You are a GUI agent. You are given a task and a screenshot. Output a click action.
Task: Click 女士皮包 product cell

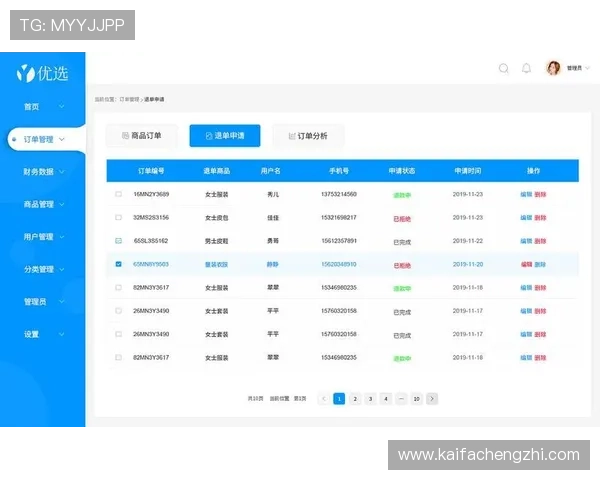pyautogui.click(x=217, y=218)
